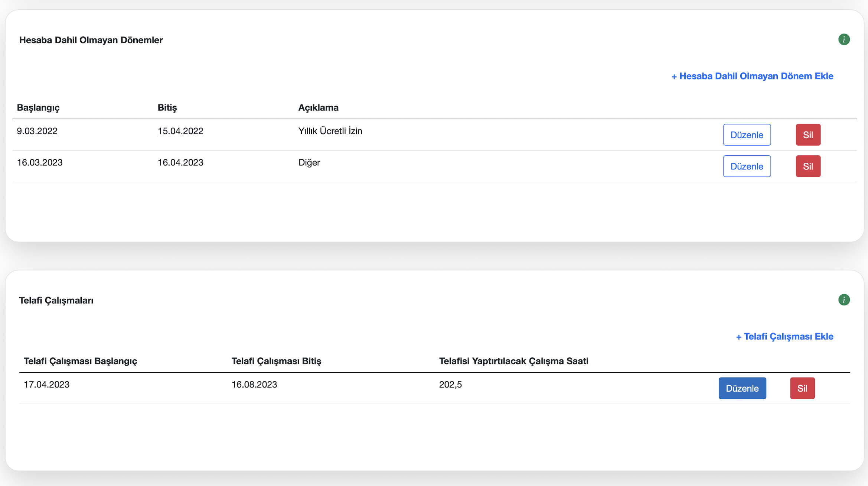Click the Bitiş column header
Screen dimensions: 868x486
[167, 108]
